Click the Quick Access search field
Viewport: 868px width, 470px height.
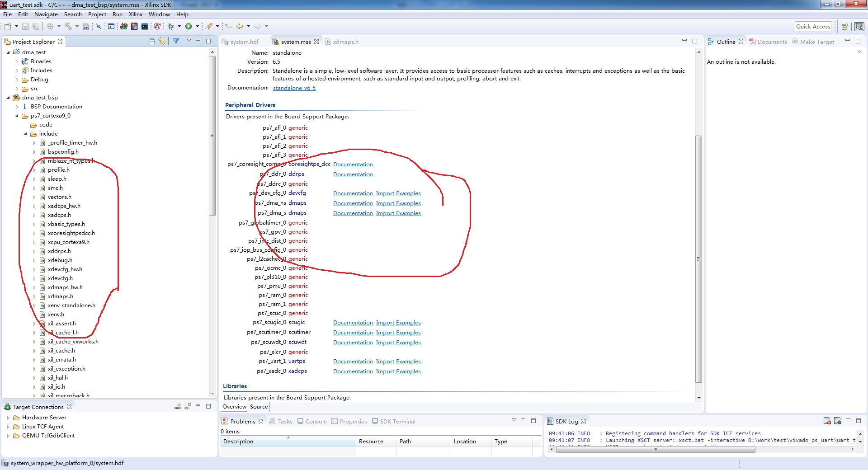[813, 27]
